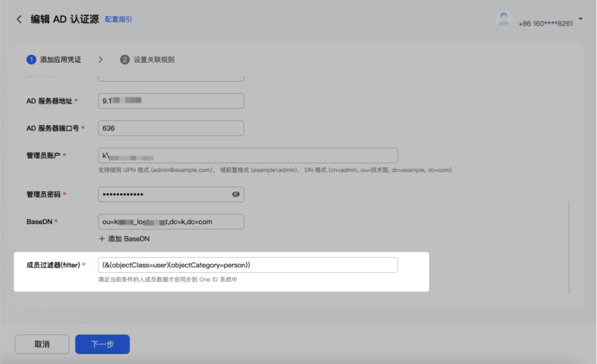Click the 管理员账户 input field
Screen dimensions: 597x364
point(248,156)
